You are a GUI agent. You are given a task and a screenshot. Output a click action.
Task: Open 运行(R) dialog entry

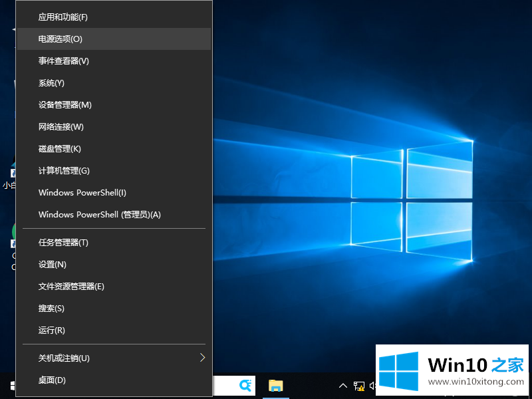114,330
